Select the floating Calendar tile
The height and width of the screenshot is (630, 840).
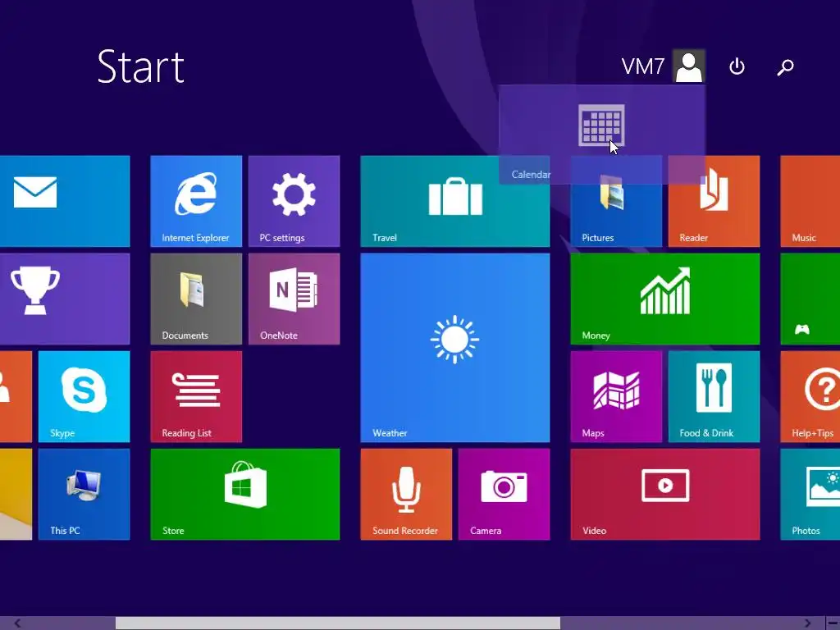click(x=601, y=134)
